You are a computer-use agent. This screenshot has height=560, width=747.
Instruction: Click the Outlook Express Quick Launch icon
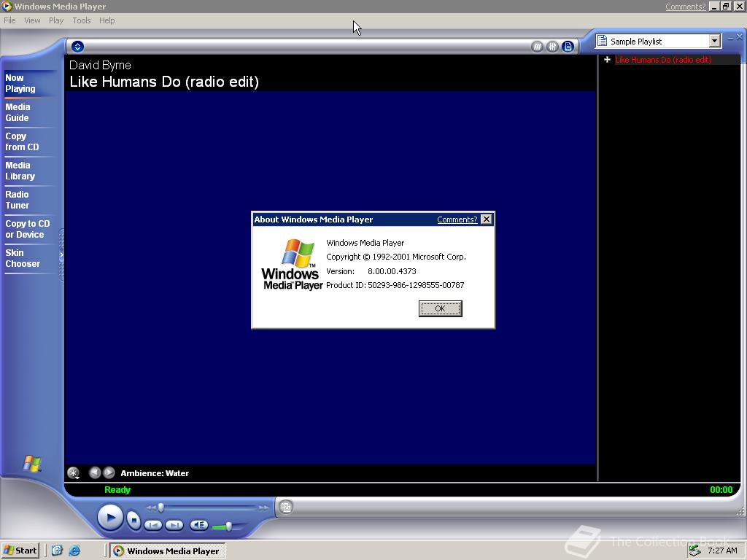click(57, 551)
